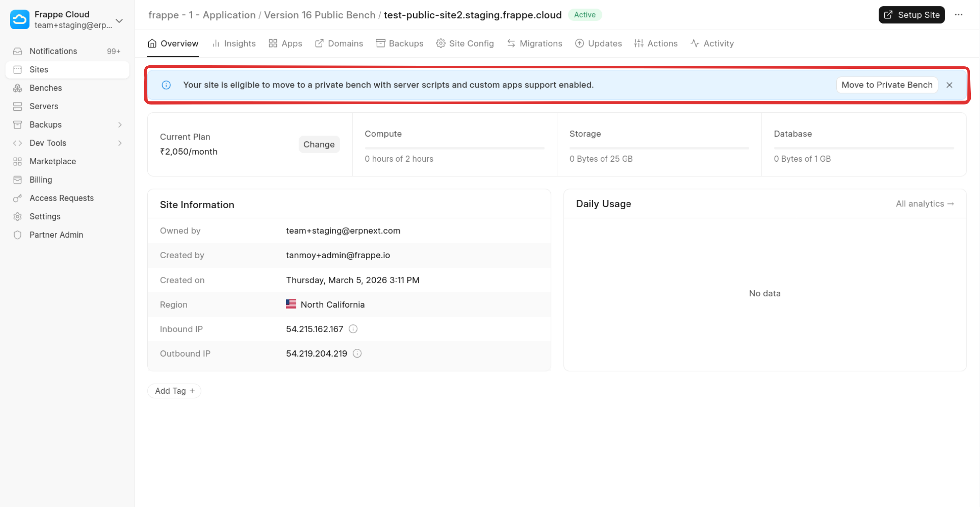The image size is (980, 507).
Task: Open the Frappe Cloud team switcher dropdown
Action: click(119, 20)
